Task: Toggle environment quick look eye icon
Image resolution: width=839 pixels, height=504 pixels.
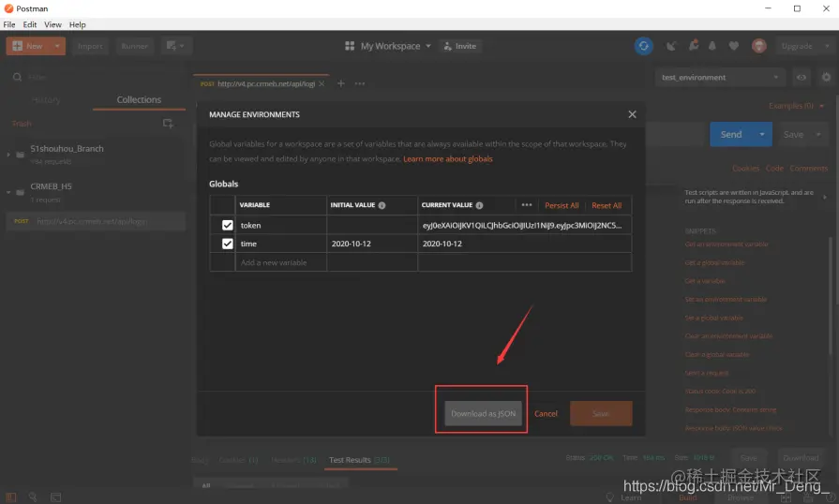Action: pyautogui.click(x=801, y=77)
